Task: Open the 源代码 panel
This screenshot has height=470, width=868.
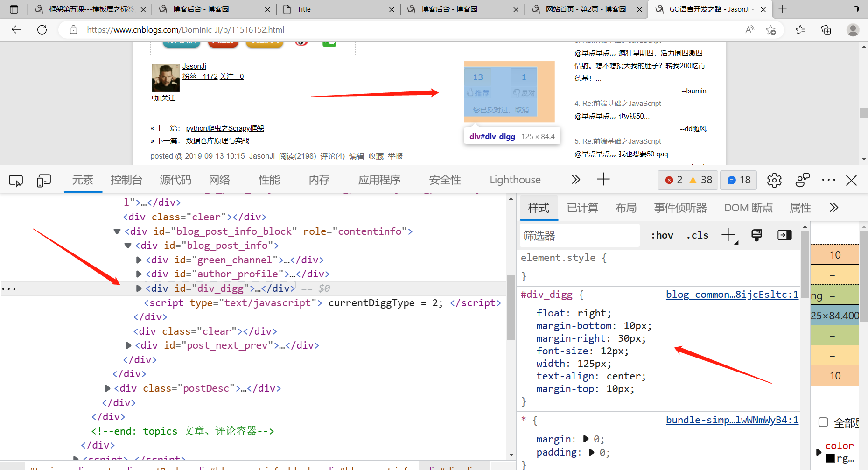Action: [x=175, y=180]
